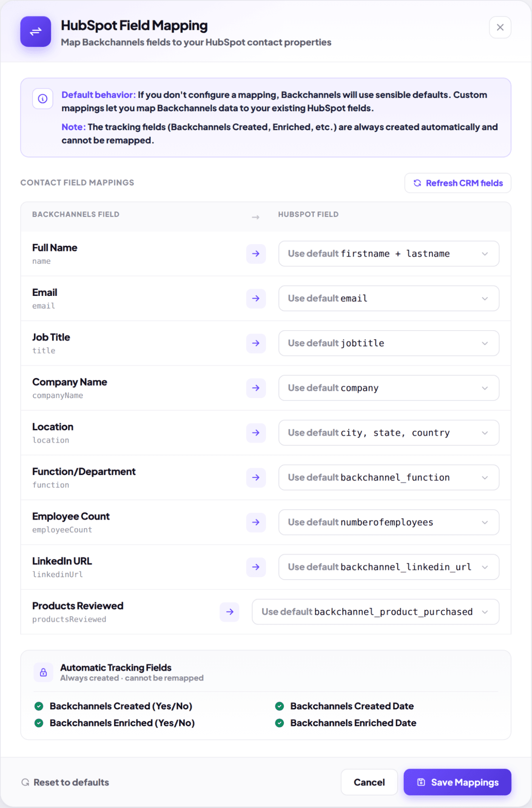Click the info icon beside Default behavior
This screenshot has height=808, width=532.
click(x=42, y=99)
